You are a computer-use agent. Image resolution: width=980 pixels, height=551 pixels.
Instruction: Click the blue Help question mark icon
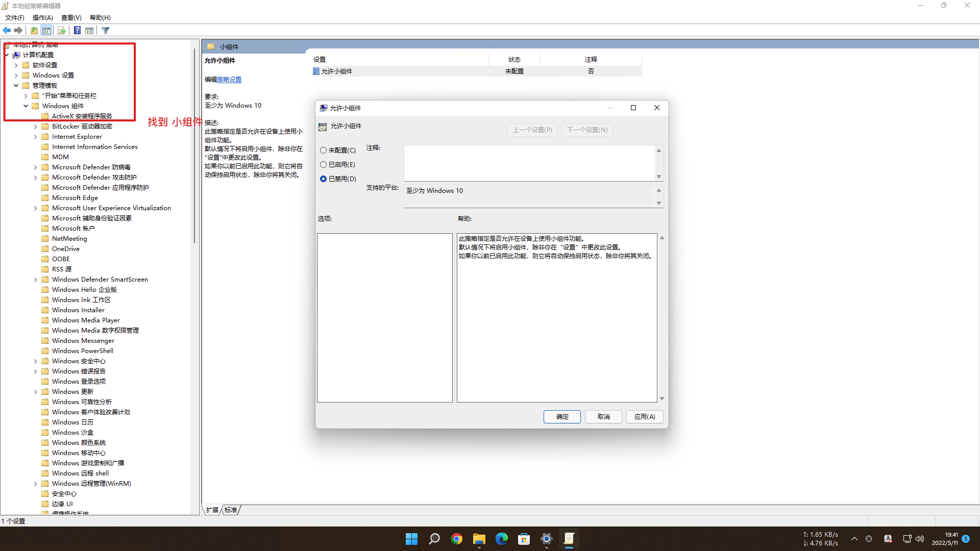(77, 31)
